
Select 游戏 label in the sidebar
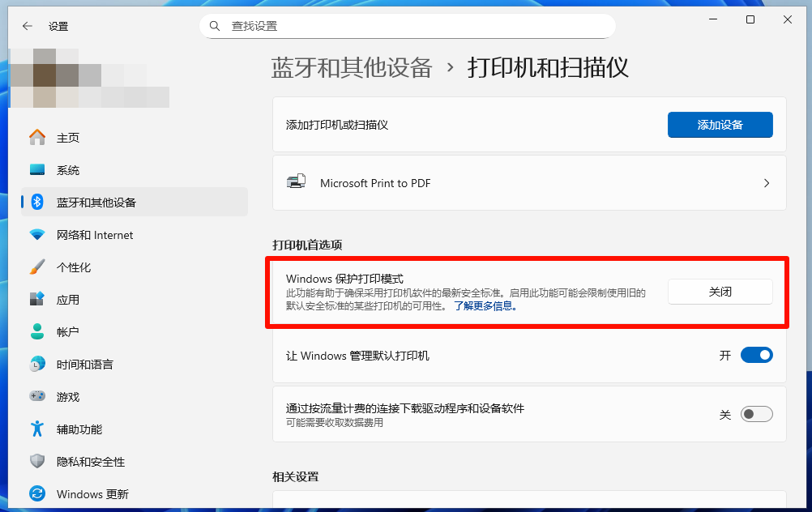click(68, 397)
